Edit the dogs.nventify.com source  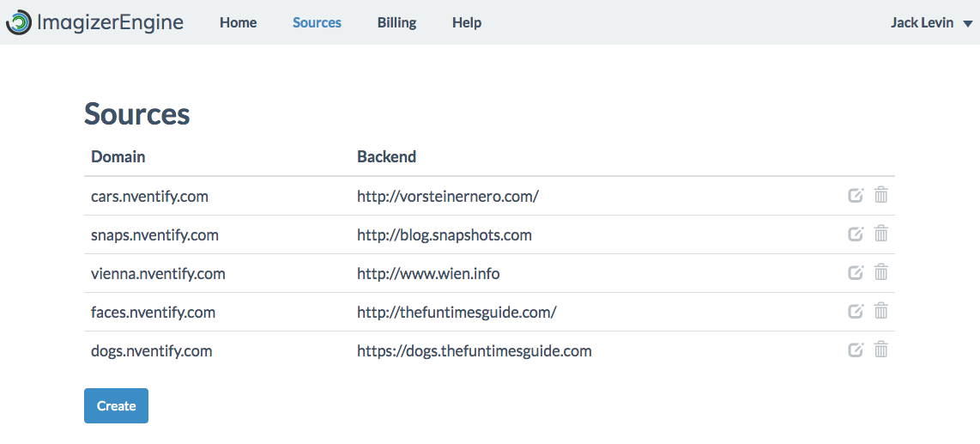[855, 350]
